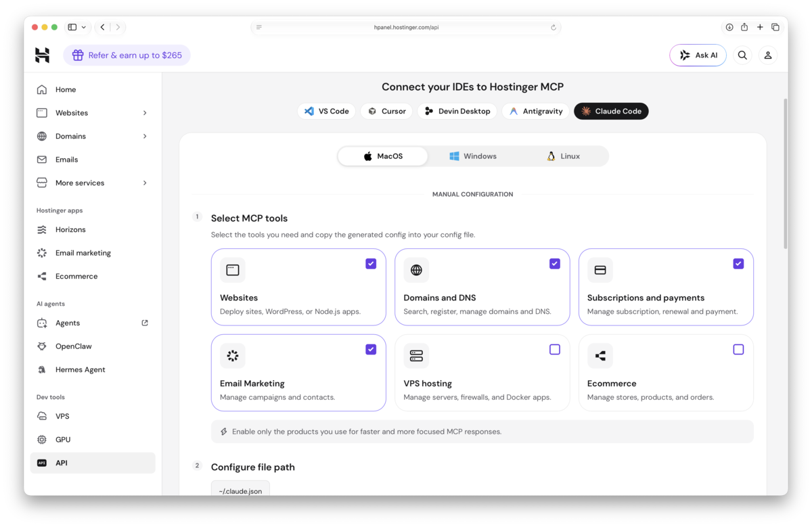Viewport: 812px width, 527px height.
Task: Switch to the Linux OS tab
Action: (563, 156)
